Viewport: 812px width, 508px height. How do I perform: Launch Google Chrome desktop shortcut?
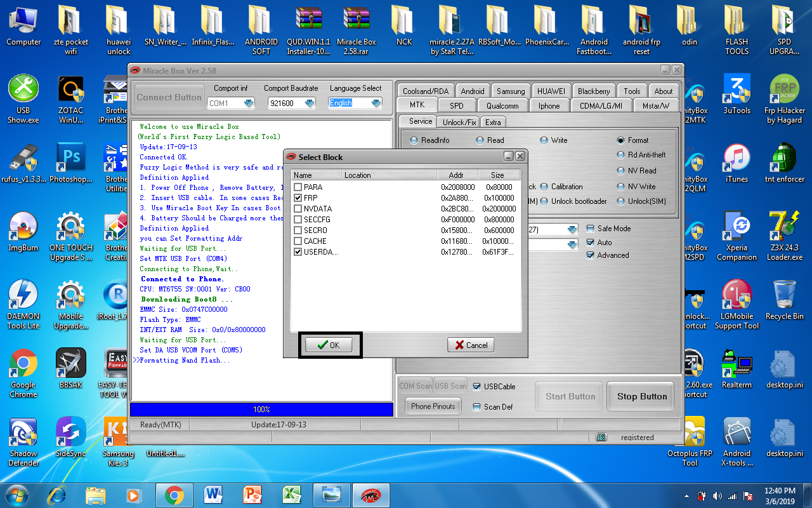pyautogui.click(x=23, y=374)
